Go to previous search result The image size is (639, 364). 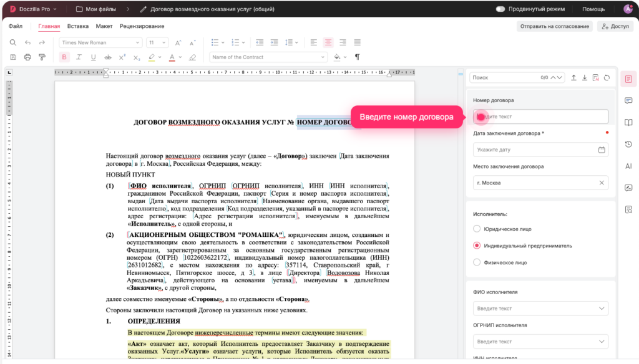tap(554, 77)
